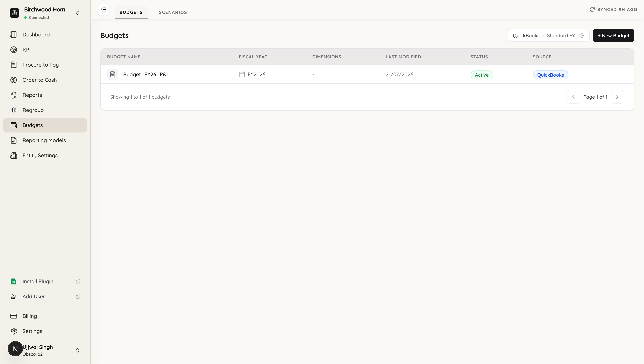The width and height of the screenshot is (644, 364).
Task: Open Reports via its sidebar icon
Action: pos(13,95)
